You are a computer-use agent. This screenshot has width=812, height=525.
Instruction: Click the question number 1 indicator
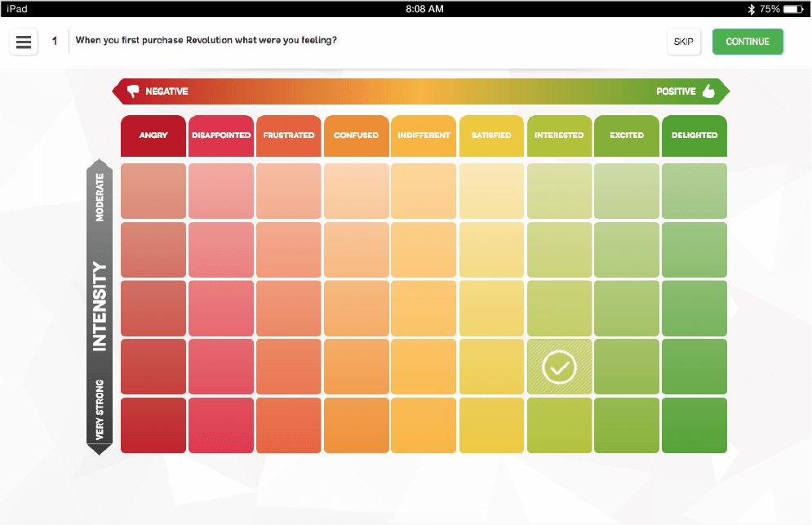55,41
